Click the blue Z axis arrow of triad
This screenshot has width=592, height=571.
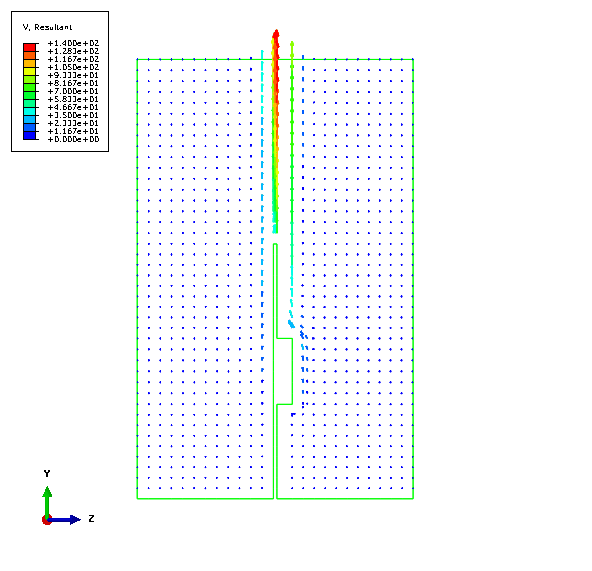(64, 520)
